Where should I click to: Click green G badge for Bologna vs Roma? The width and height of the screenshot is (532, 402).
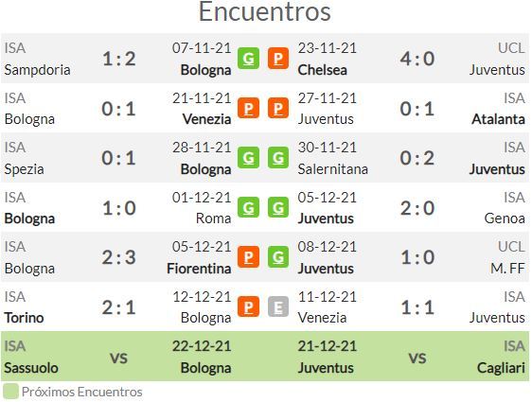click(x=248, y=207)
